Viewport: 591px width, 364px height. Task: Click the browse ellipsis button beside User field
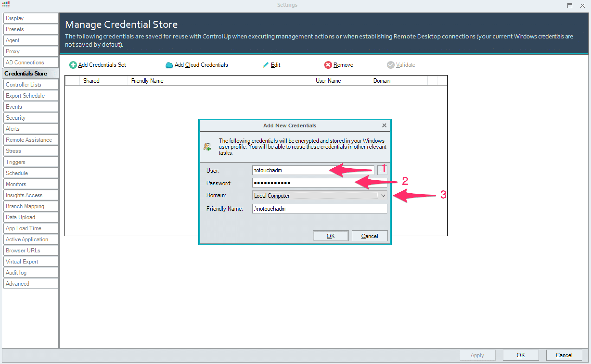[x=382, y=170]
